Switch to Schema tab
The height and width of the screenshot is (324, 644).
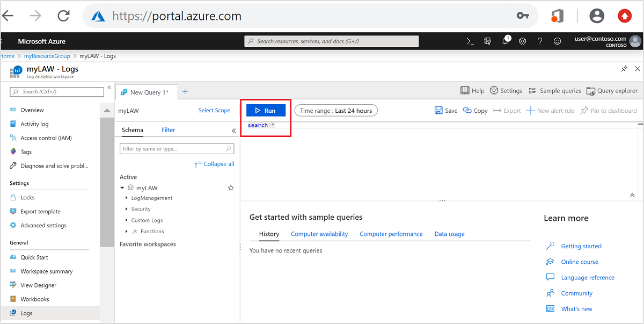(x=133, y=130)
